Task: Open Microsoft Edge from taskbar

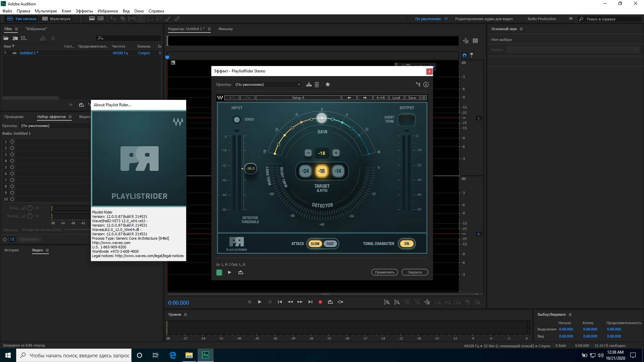Action: click(x=173, y=355)
